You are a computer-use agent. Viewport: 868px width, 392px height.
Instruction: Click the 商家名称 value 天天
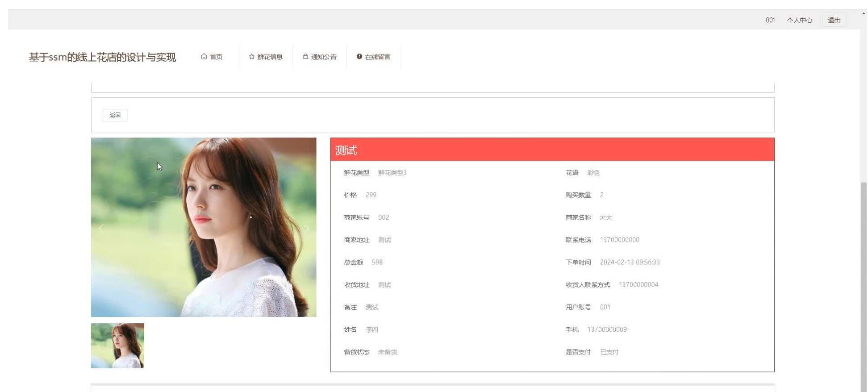tap(606, 217)
